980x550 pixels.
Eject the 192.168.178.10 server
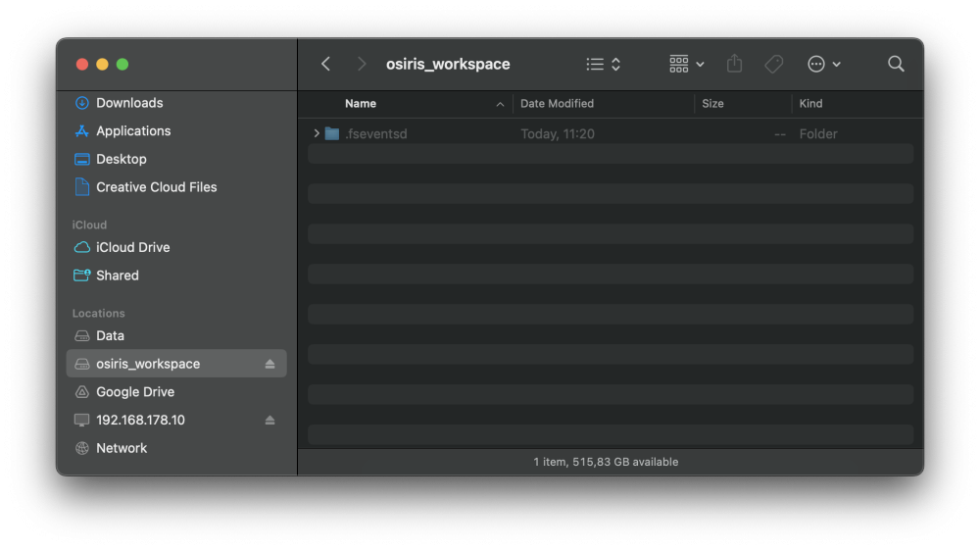tap(270, 421)
